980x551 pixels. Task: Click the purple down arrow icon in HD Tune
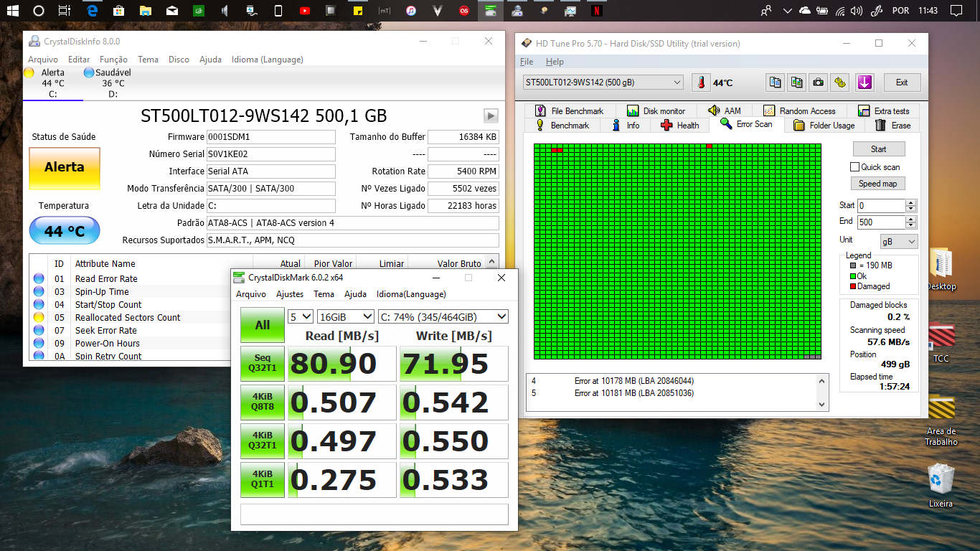864,83
